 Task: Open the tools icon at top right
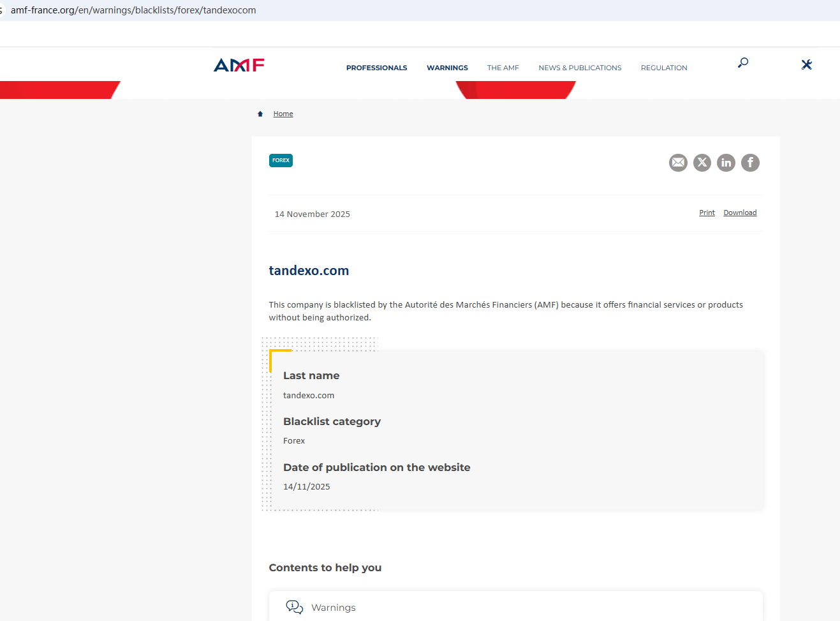807,64
